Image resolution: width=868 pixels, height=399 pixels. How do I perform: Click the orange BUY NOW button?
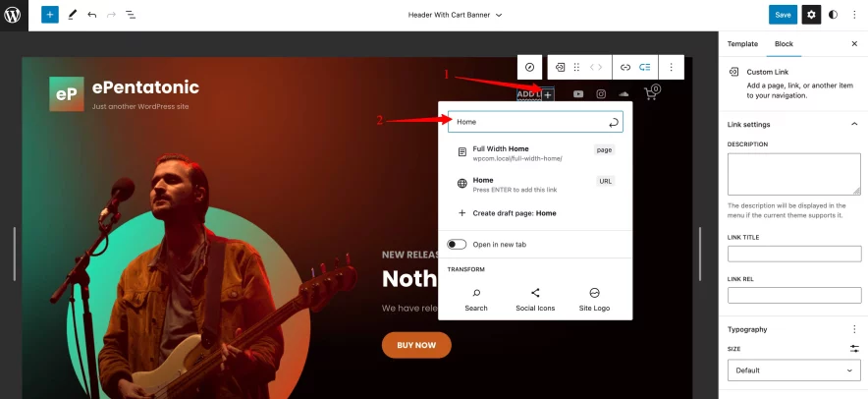(416, 345)
